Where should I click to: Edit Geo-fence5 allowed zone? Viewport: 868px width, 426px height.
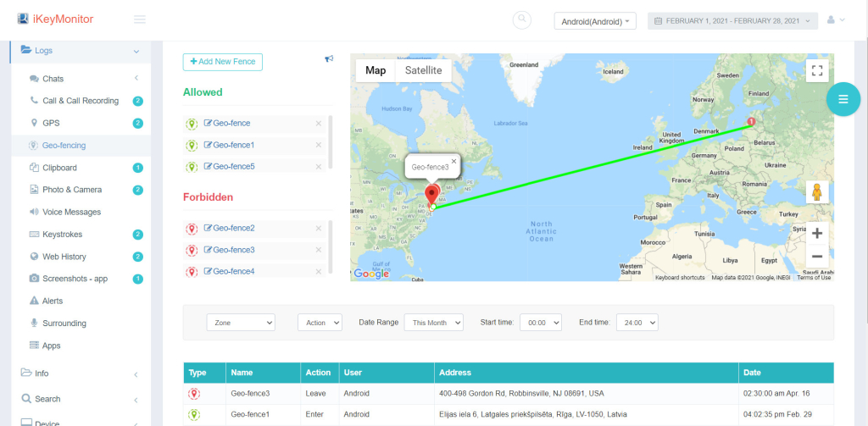(229, 166)
